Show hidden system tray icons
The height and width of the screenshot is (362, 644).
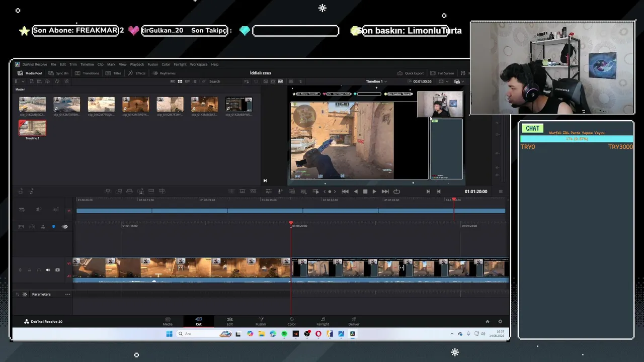pyautogui.click(x=452, y=334)
